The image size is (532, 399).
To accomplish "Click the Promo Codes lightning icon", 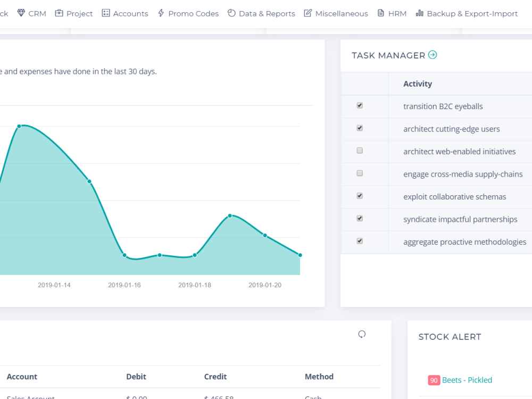I will [x=161, y=13].
